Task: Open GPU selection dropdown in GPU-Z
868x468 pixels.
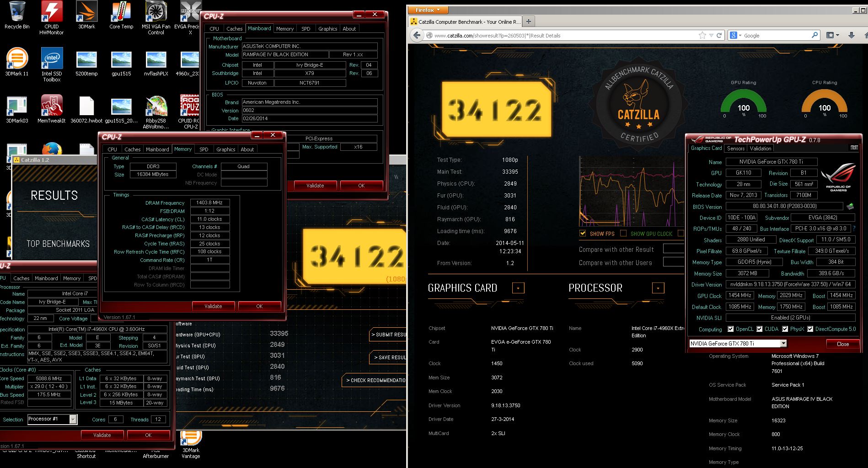Action: (x=783, y=344)
